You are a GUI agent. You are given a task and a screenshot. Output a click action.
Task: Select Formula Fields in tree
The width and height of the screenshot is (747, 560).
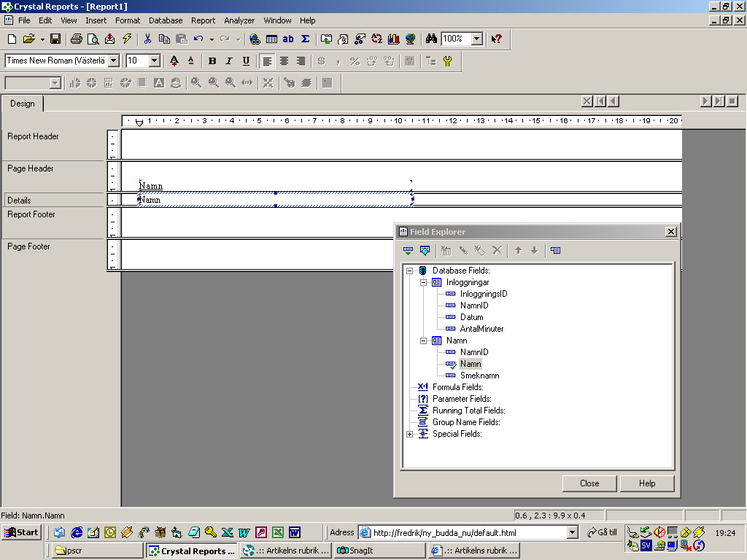point(457,387)
